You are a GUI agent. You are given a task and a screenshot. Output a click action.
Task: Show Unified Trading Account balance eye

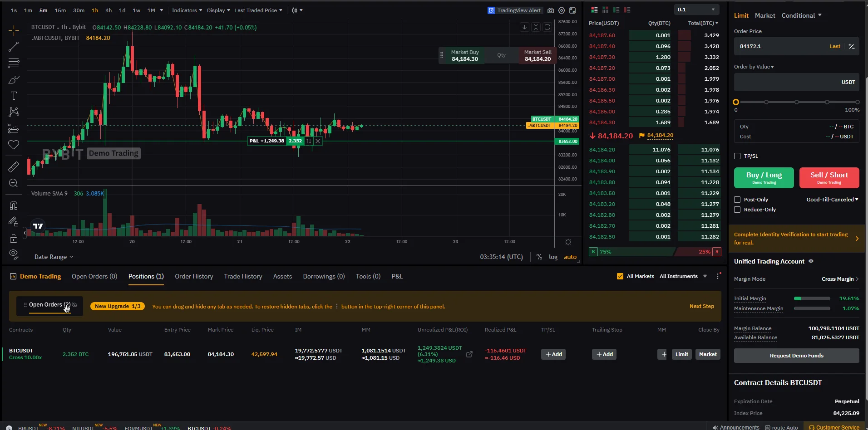[811, 261]
